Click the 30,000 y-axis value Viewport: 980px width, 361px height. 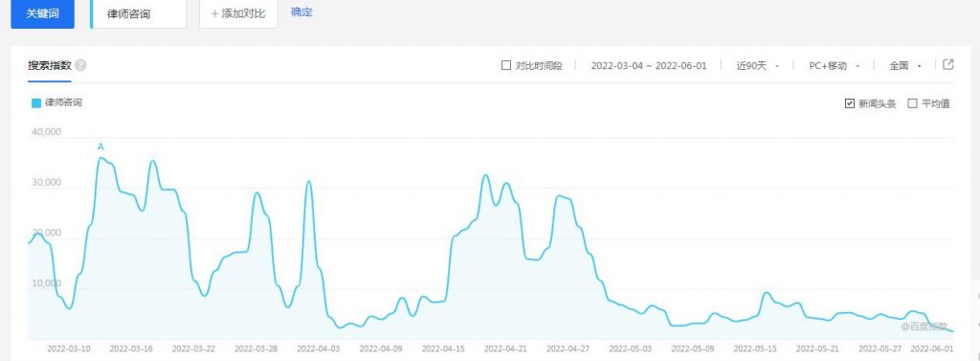point(45,183)
